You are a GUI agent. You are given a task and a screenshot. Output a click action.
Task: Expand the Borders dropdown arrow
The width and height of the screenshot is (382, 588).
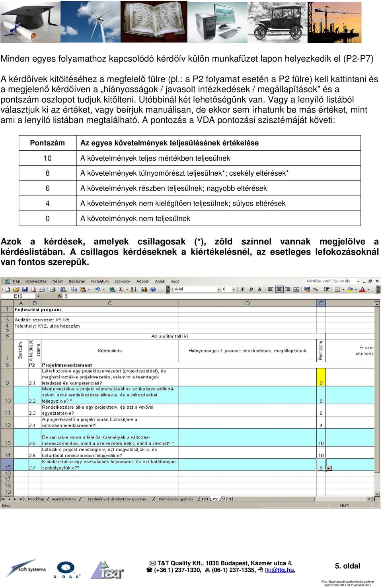coord(343,289)
